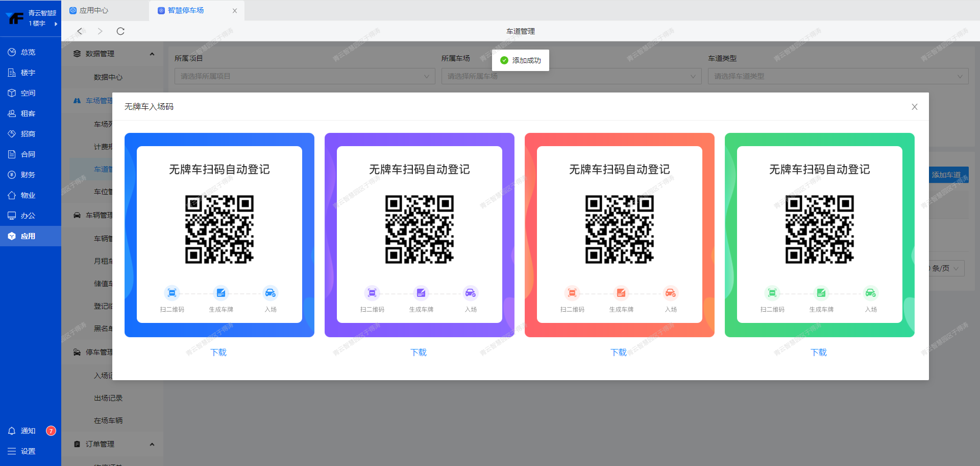Image resolution: width=980 pixels, height=466 pixels.
Task: Open the 车道类型 dropdown
Action: (x=838, y=76)
